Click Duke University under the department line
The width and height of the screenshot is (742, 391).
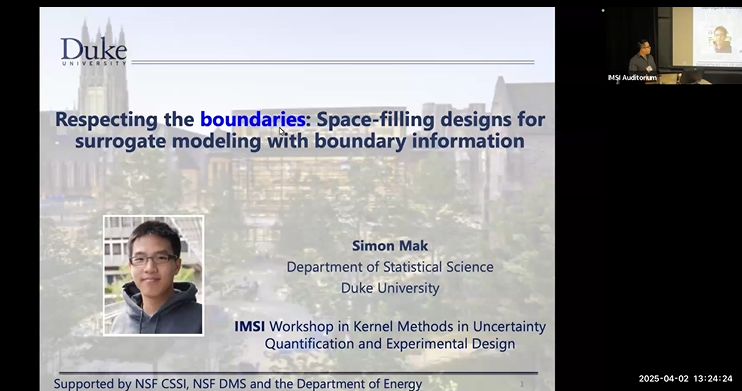(390, 288)
